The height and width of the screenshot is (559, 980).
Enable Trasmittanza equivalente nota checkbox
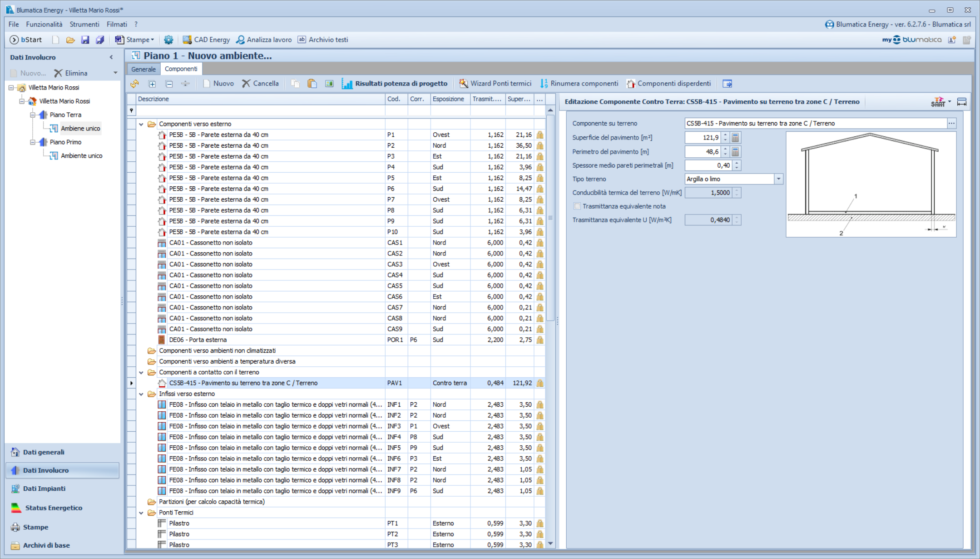577,206
